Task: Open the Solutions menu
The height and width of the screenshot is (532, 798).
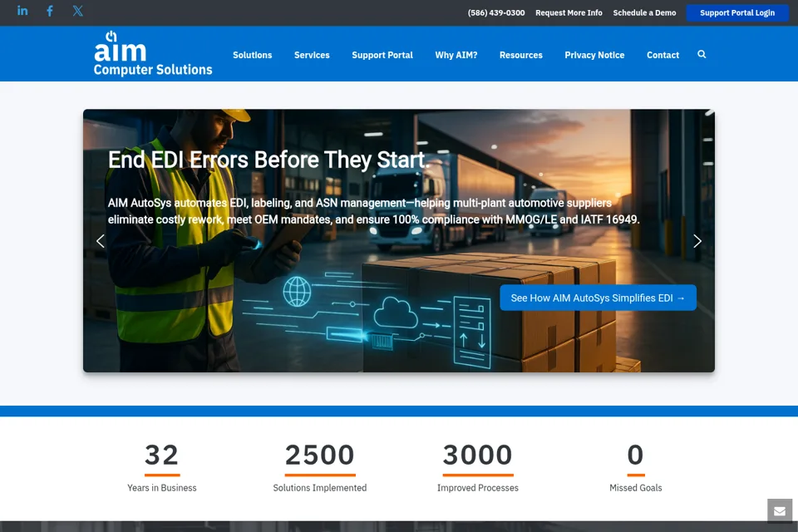Action: (253, 55)
